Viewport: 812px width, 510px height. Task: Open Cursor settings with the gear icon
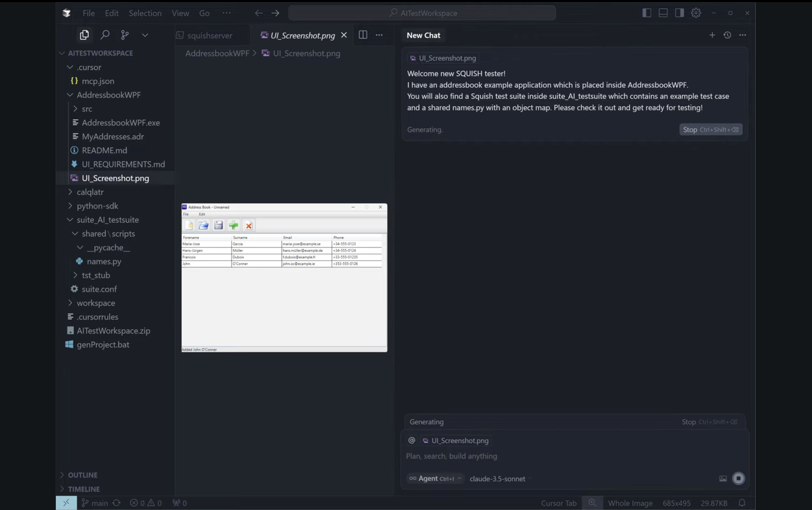(696, 13)
